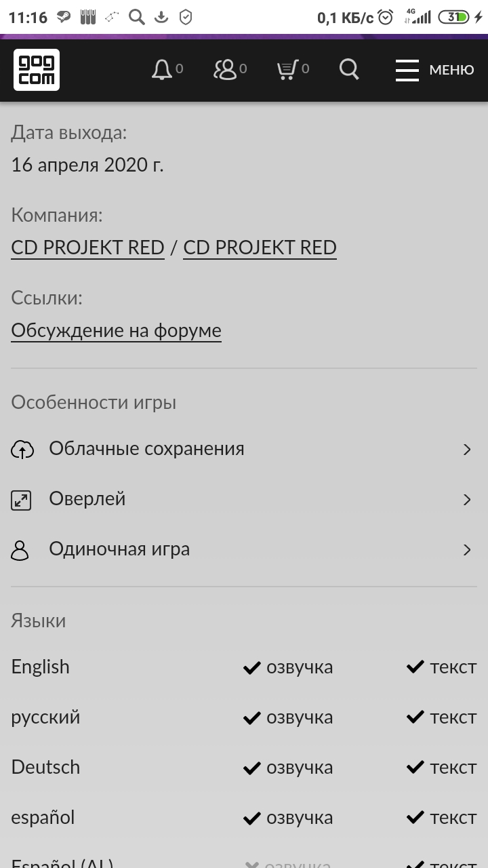Open the shopping cart icon
Image resolution: width=488 pixels, height=868 pixels.
[288, 70]
